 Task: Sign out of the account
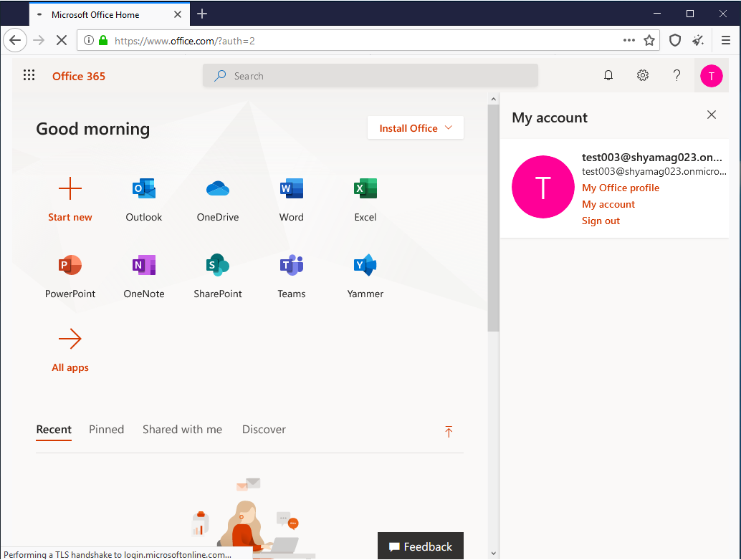(601, 221)
